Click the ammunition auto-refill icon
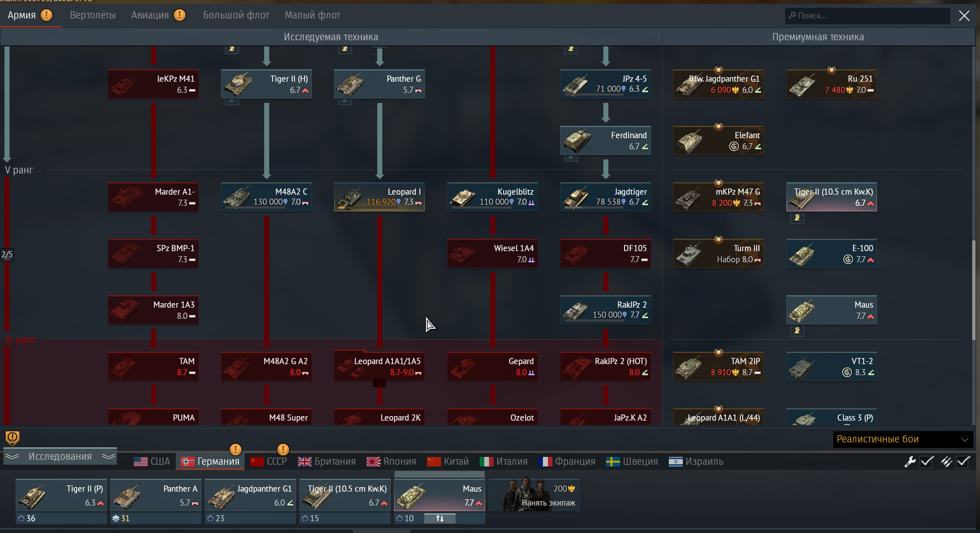The width and height of the screenshot is (980, 533). [x=946, y=461]
